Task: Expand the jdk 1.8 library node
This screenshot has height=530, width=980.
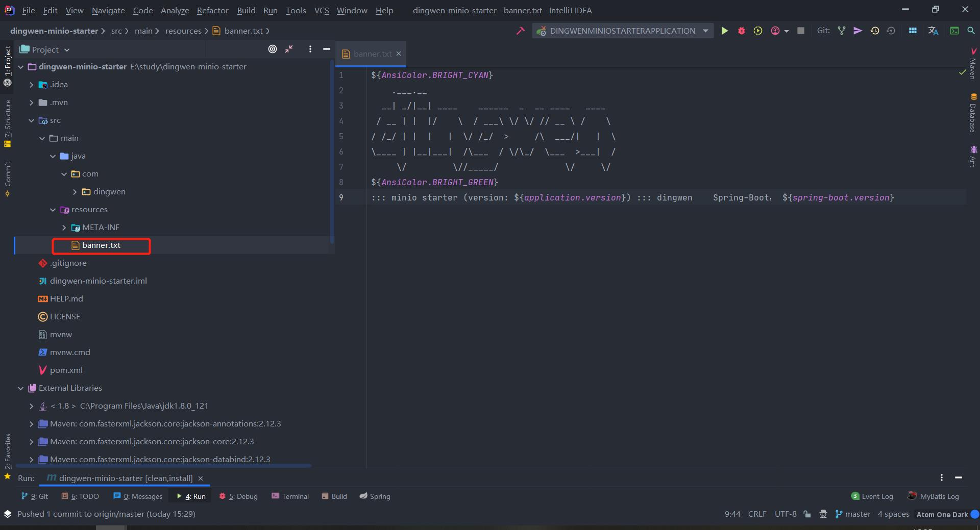Action: point(31,406)
